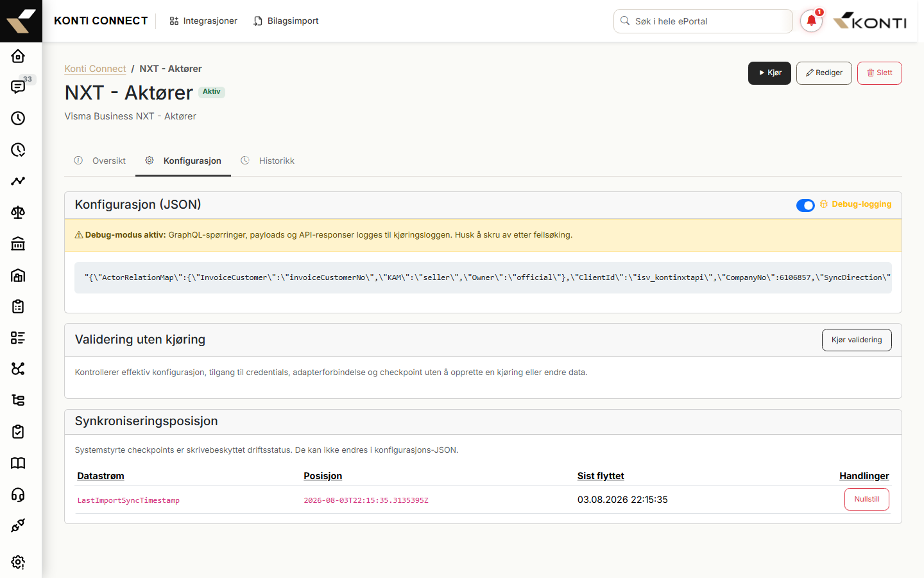This screenshot has width=924, height=578.
Task: Open the connected nodes icon in sidebar
Action: (x=18, y=369)
